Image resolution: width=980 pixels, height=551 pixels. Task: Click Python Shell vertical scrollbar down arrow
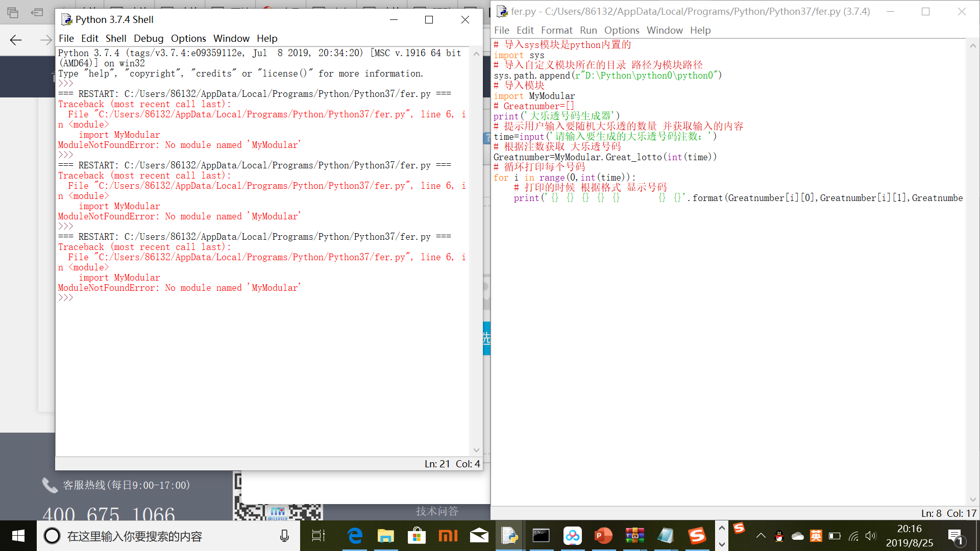(476, 450)
